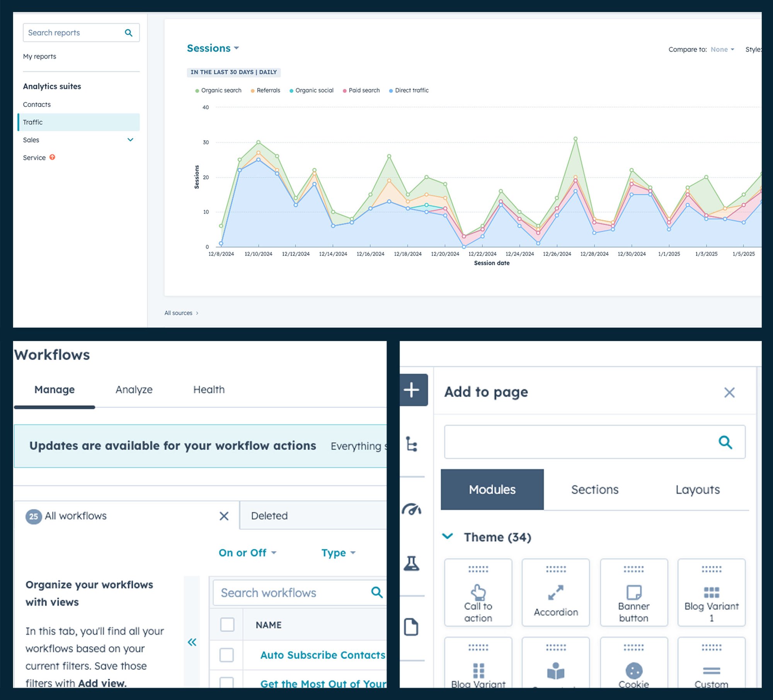Click the magnifier in Add to page search
The width and height of the screenshot is (773, 700).
[x=725, y=442]
